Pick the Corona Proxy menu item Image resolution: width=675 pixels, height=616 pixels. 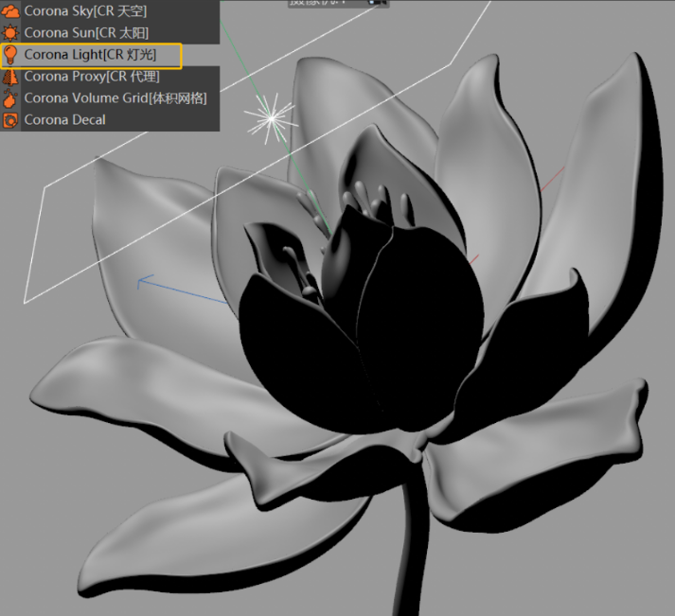[110, 77]
